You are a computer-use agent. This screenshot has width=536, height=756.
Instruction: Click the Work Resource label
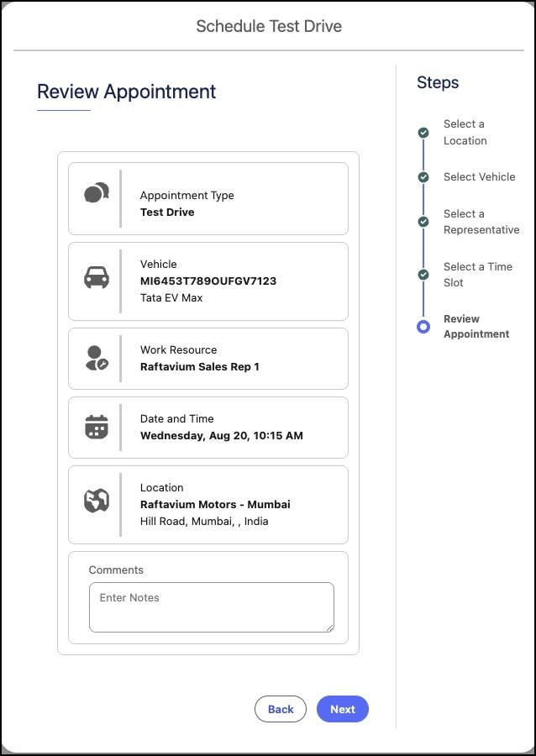click(x=178, y=350)
